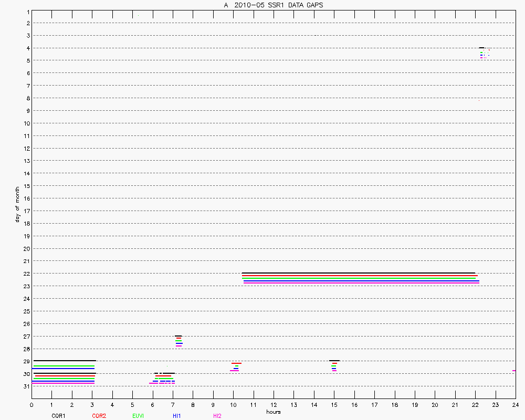This screenshot has height=420, width=525.
Task: Click the data gap cluster on day 4
Action: (x=483, y=52)
